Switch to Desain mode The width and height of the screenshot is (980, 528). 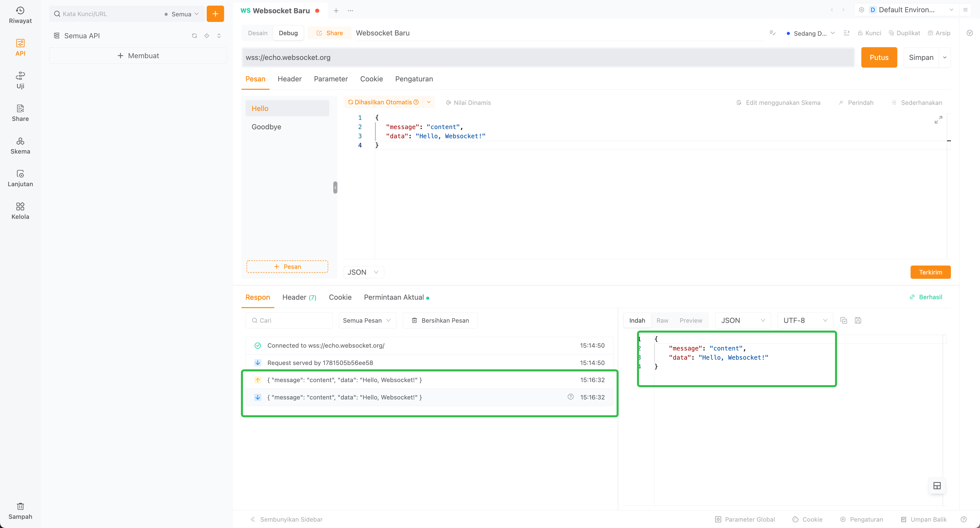pyautogui.click(x=258, y=33)
